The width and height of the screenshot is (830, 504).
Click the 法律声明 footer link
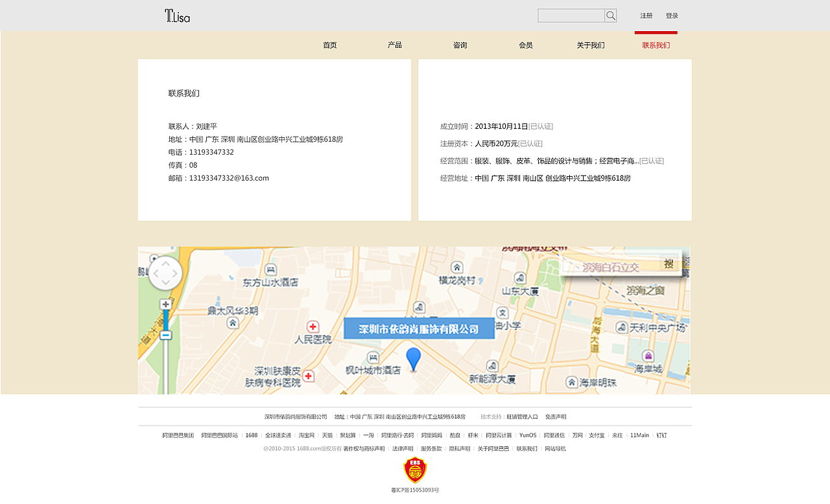tap(403, 448)
